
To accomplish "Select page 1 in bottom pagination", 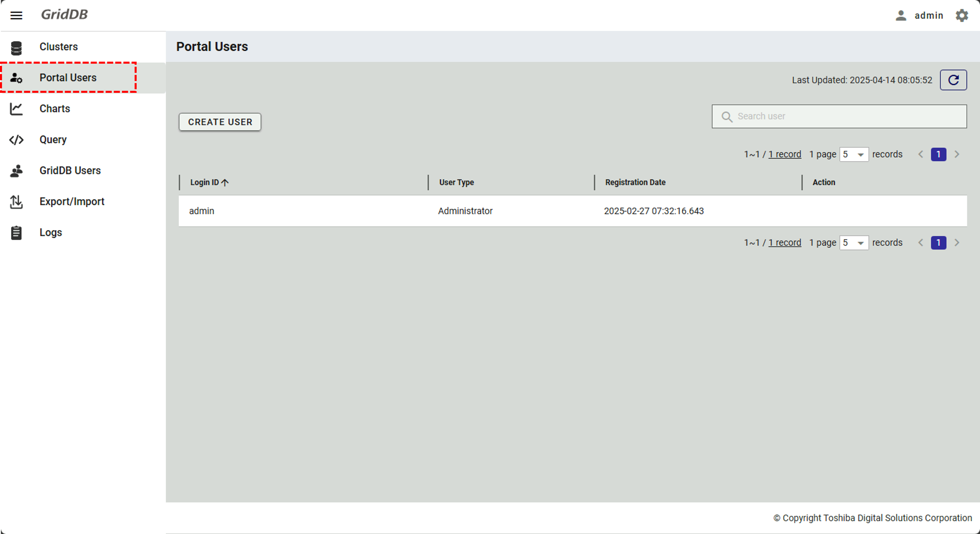I will pyautogui.click(x=938, y=243).
